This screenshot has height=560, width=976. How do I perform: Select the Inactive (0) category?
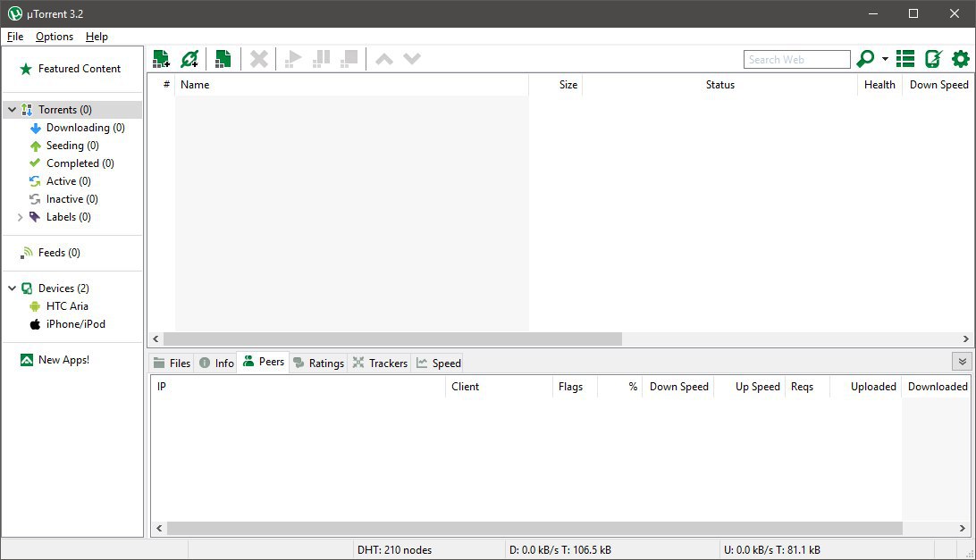(72, 199)
